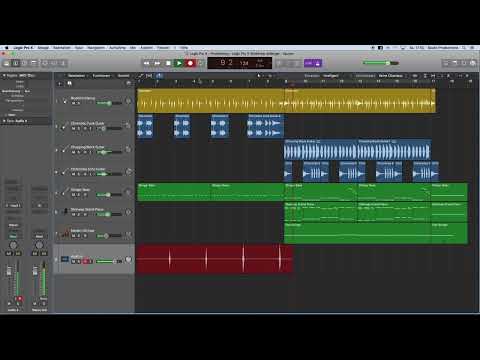Adjust volume slider of Stinger Bass track
The image size is (480, 360).
(108, 195)
